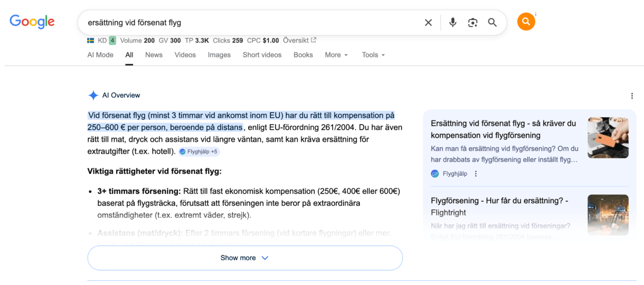
Task: Open the Flightright article link
Action: point(499,206)
